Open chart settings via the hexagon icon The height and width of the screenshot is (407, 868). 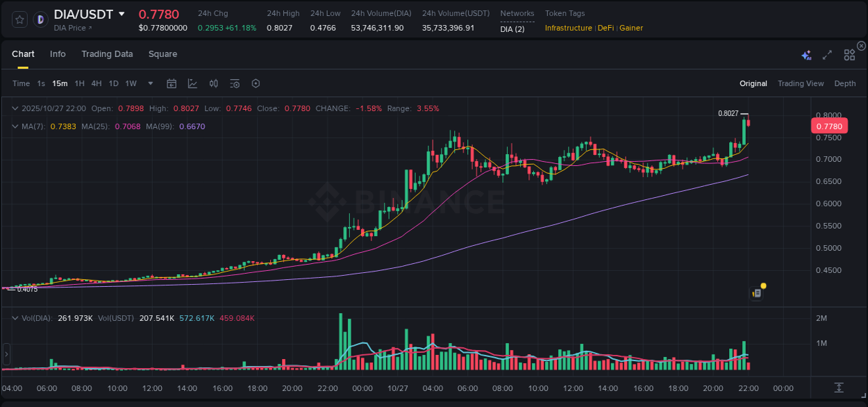pos(256,83)
